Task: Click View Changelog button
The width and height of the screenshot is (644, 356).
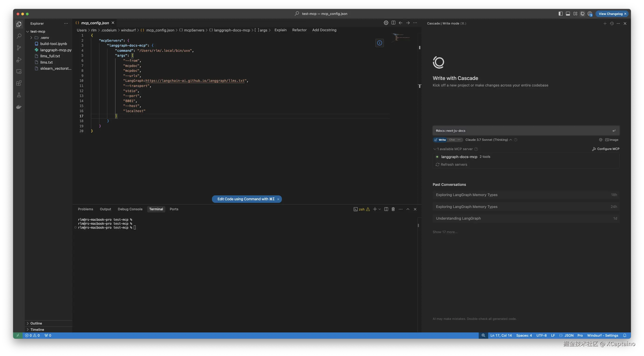Action: pos(610,14)
